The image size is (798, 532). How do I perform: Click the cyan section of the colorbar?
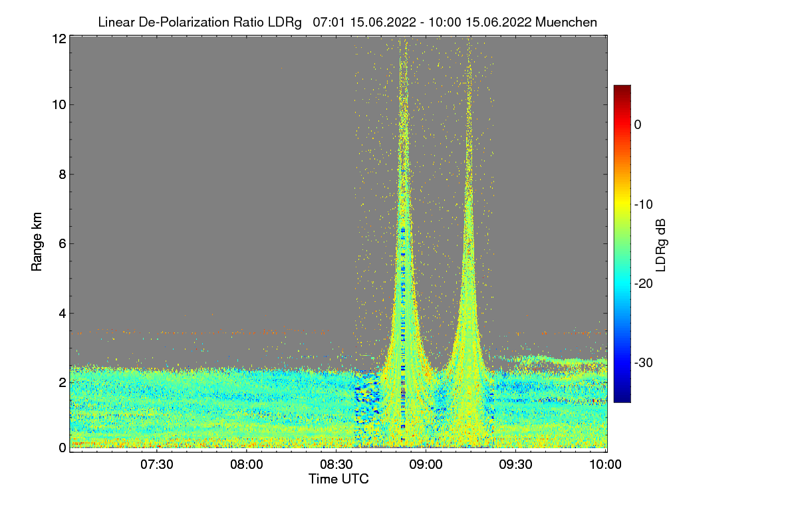622,283
